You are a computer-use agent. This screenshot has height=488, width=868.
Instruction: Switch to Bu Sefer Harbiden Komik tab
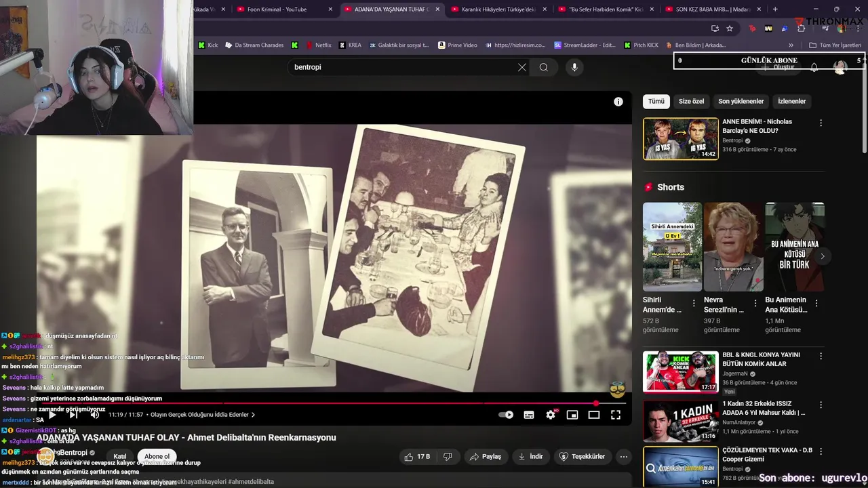point(606,9)
